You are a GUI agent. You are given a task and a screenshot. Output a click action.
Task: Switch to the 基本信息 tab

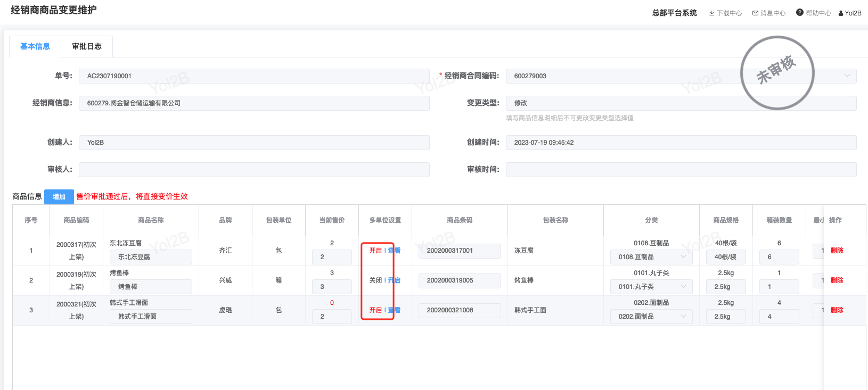[x=35, y=46]
